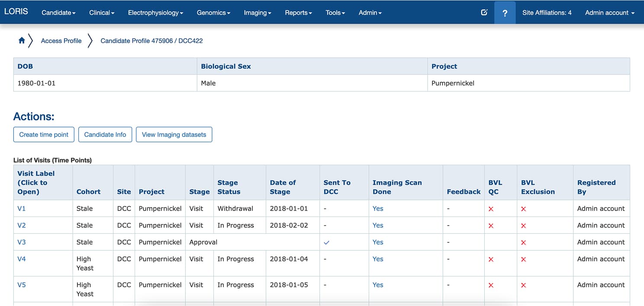Toggle BVL Exclusion mark for visit V2
The height and width of the screenshot is (306, 644).
tap(524, 225)
